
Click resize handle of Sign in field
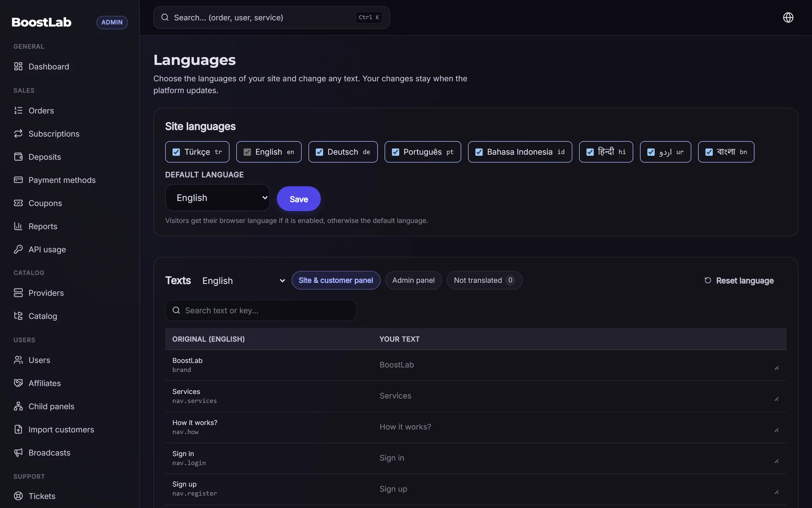[776, 461]
